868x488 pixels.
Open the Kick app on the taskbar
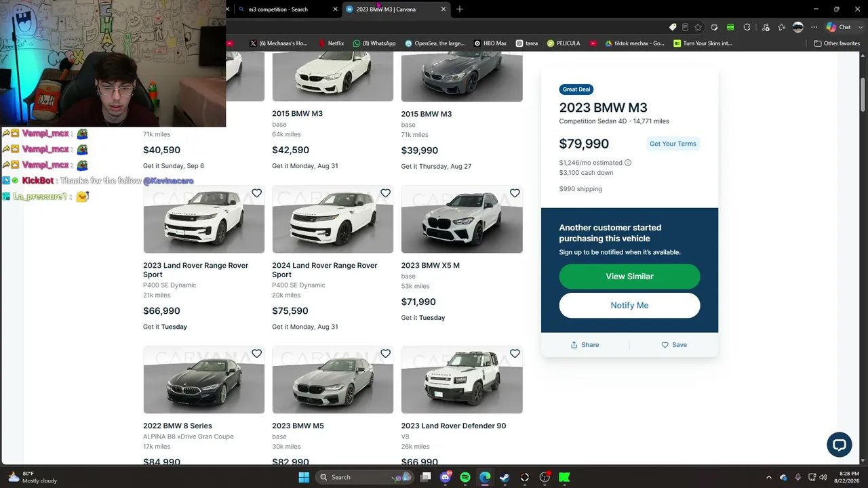(x=564, y=477)
